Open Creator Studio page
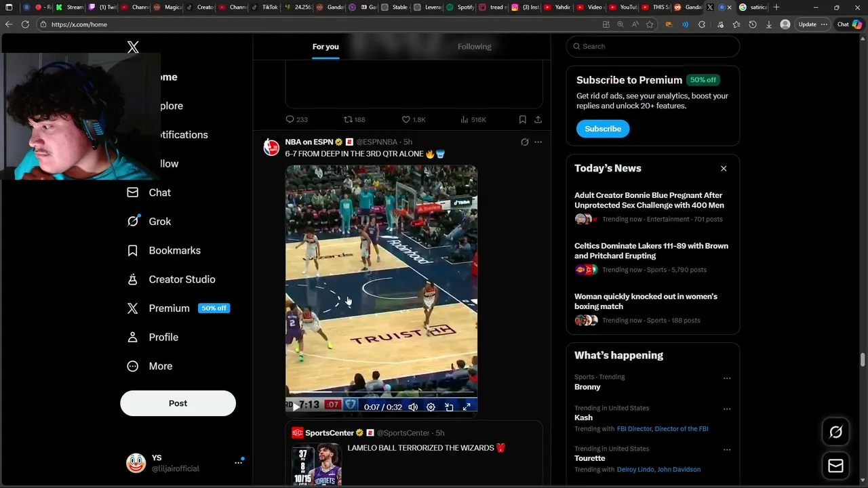The image size is (868, 488). click(x=171, y=279)
